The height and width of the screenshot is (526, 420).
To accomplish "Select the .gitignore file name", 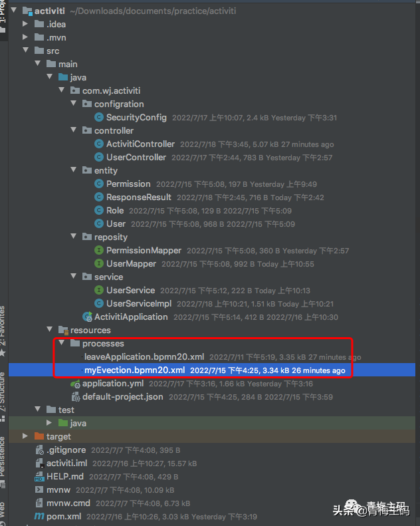I will point(66,450).
